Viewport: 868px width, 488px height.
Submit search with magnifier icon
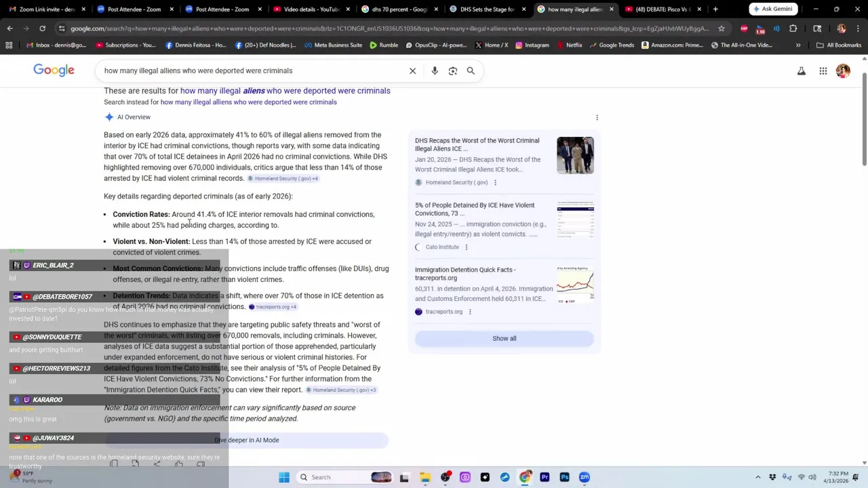(x=471, y=70)
